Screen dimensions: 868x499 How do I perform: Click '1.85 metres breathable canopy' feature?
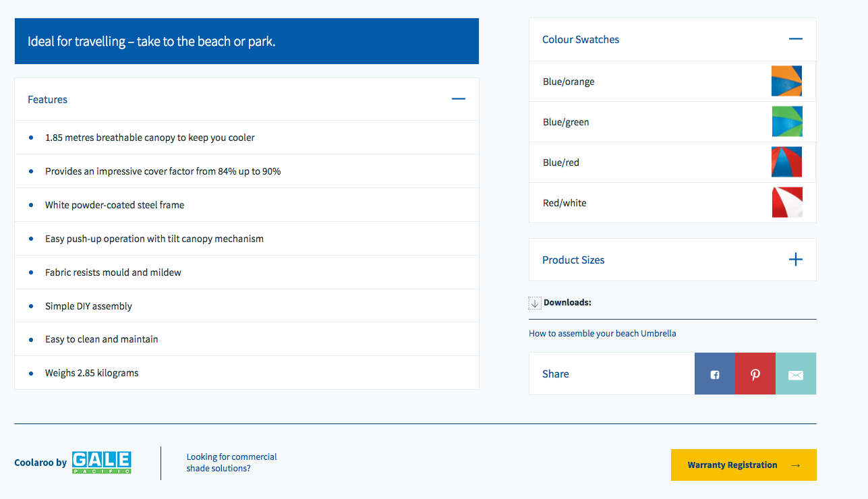(x=150, y=138)
